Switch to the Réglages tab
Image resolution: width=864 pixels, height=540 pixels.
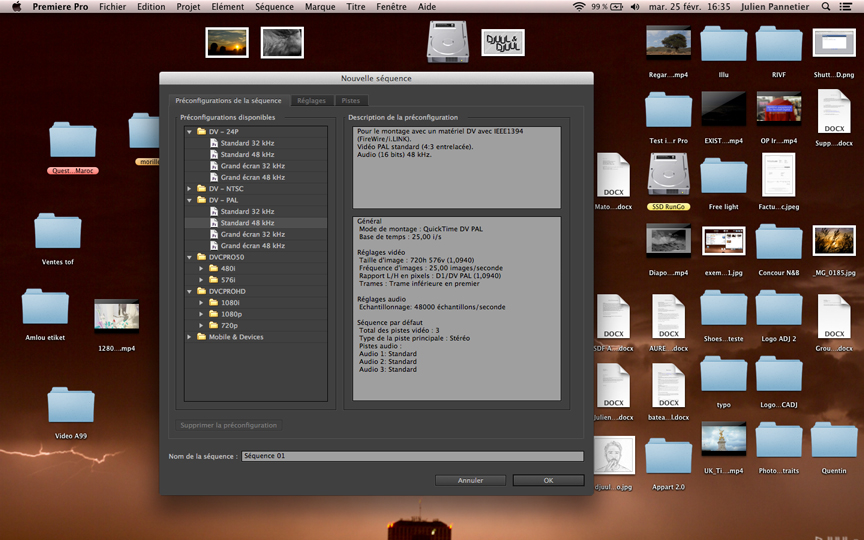pyautogui.click(x=311, y=101)
